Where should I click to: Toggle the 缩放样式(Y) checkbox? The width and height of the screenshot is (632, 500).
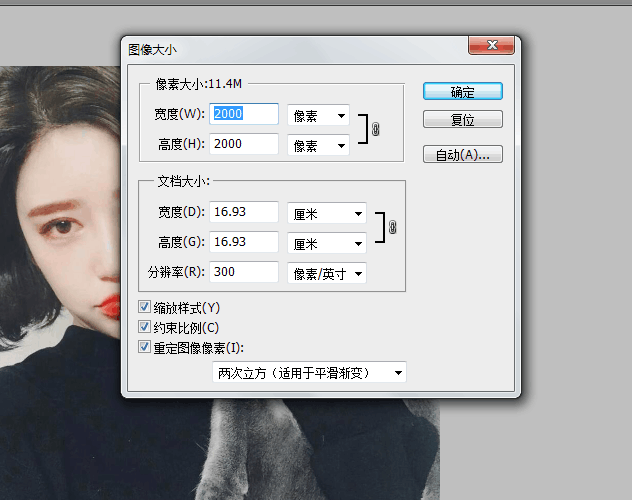[x=144, y=307]
